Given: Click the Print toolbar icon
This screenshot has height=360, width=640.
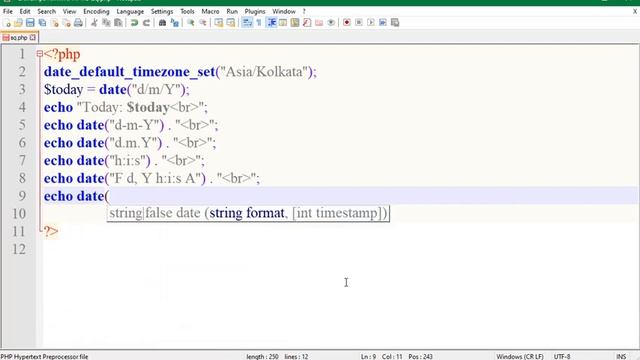Looking at the screenshot, I should (x=78, y=23).
